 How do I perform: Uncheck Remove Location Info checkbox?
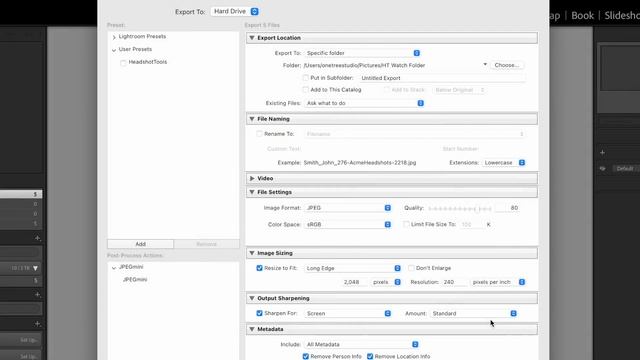[x=370, y=356]
